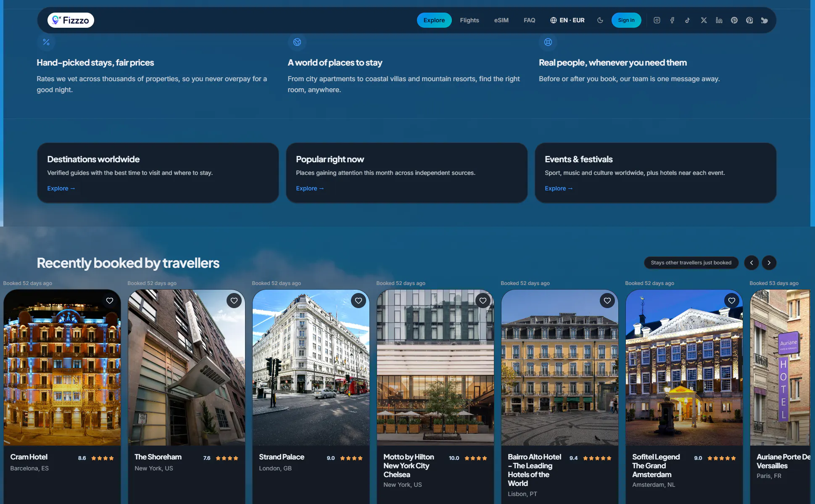Open the eSIM nav item

point(501,20)
